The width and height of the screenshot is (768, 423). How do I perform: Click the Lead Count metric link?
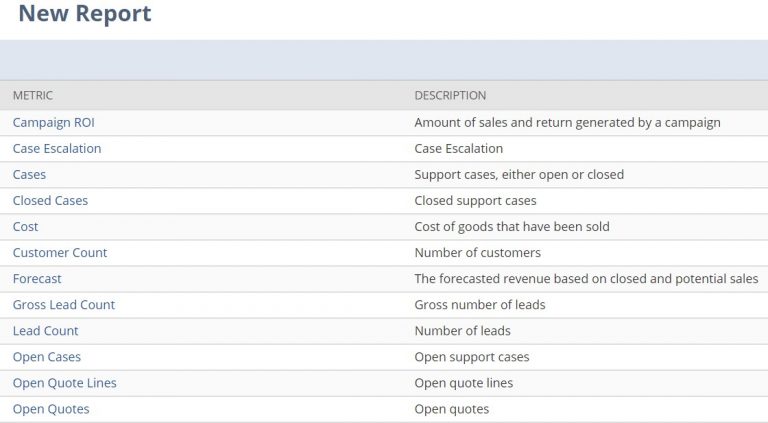tap(45, 330)
